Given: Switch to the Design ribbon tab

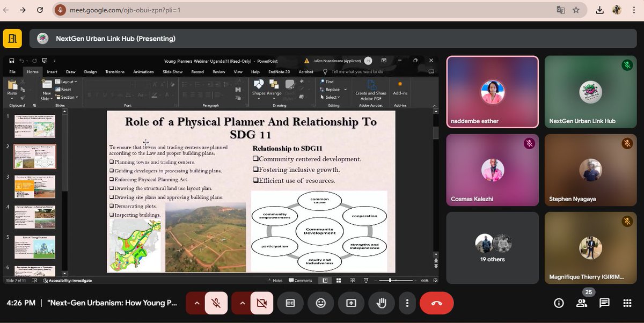Looking at the screenshot, I should 90,71.
